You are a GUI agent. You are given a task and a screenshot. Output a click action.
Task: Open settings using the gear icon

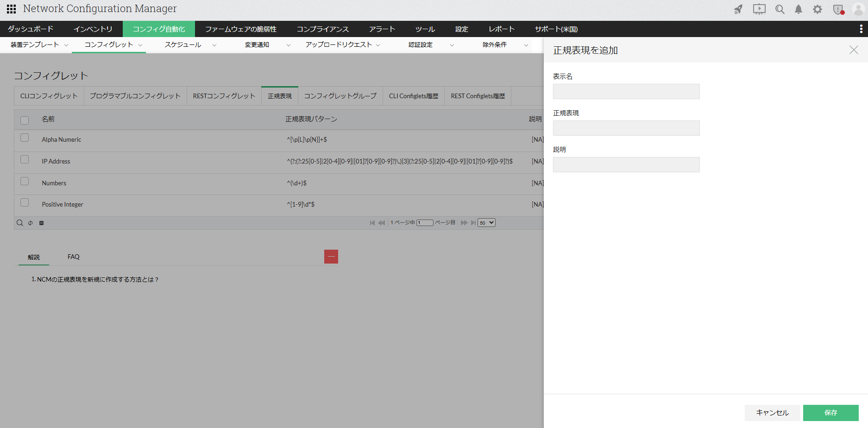tap(818, 9)
